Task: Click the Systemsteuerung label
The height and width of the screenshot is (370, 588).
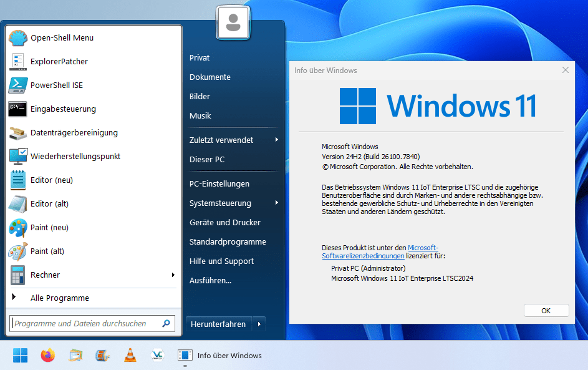Action: [x=220, y=203]
